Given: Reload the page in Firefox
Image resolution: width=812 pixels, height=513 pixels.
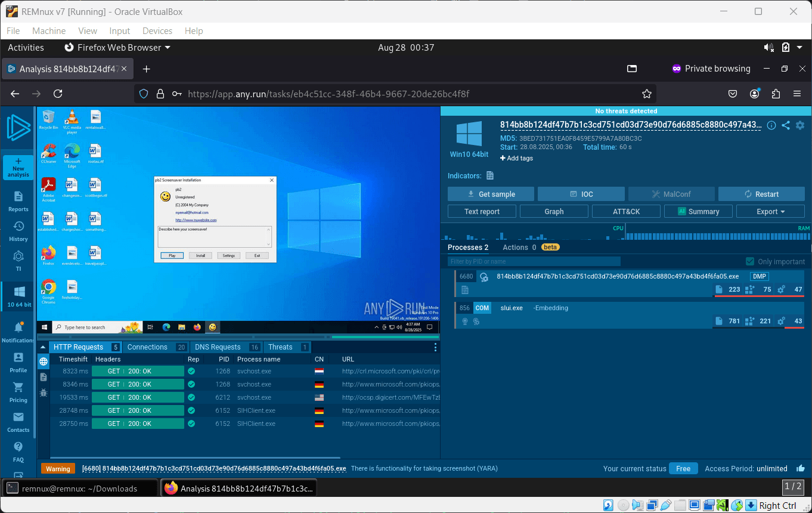Looking at the screenshot, I should click(58, 94).
